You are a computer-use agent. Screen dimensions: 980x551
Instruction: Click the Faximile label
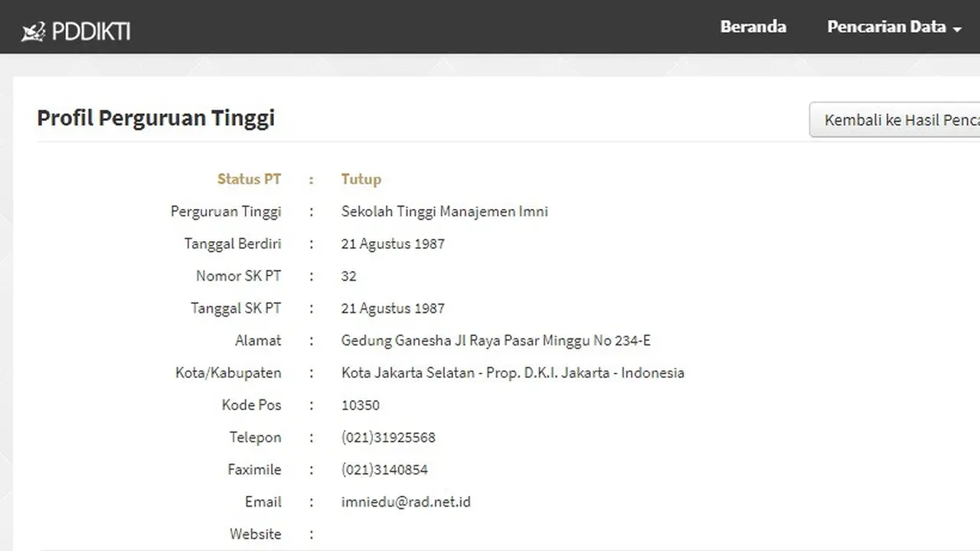254,469
